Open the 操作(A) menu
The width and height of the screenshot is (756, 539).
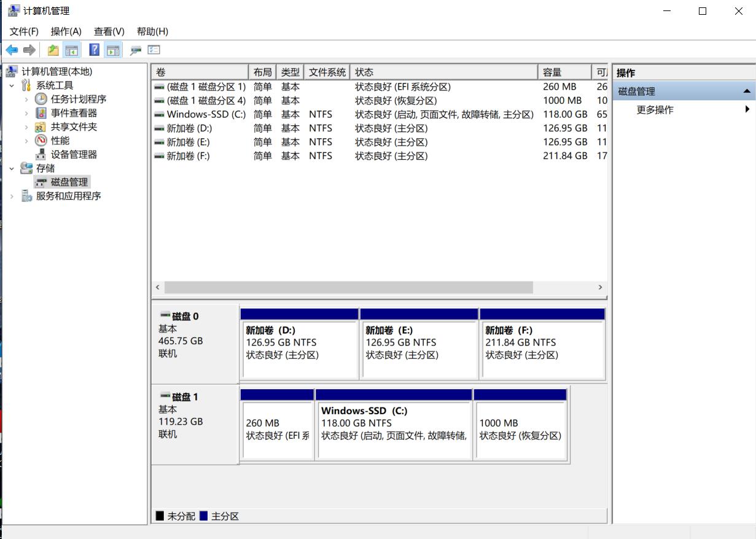point(66,31)
